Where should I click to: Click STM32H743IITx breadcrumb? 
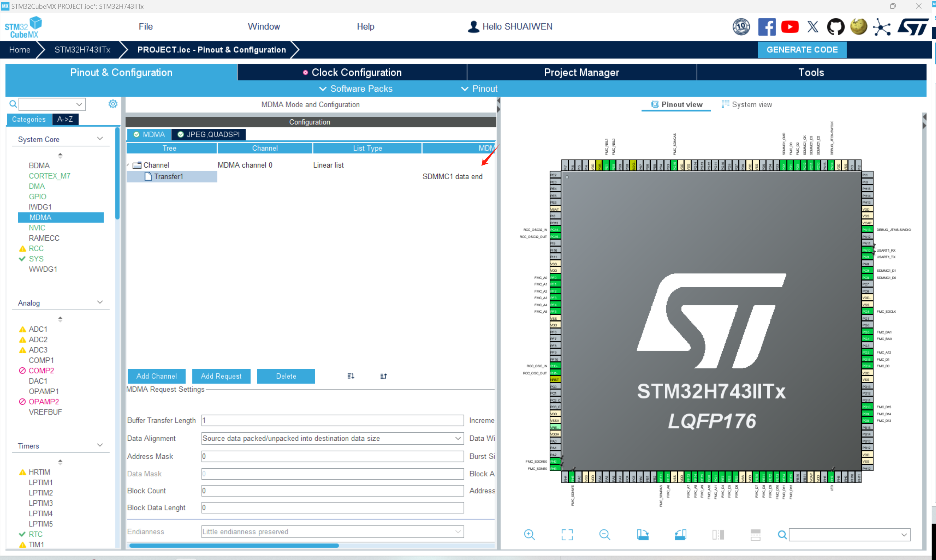click(x=82, y=50)
